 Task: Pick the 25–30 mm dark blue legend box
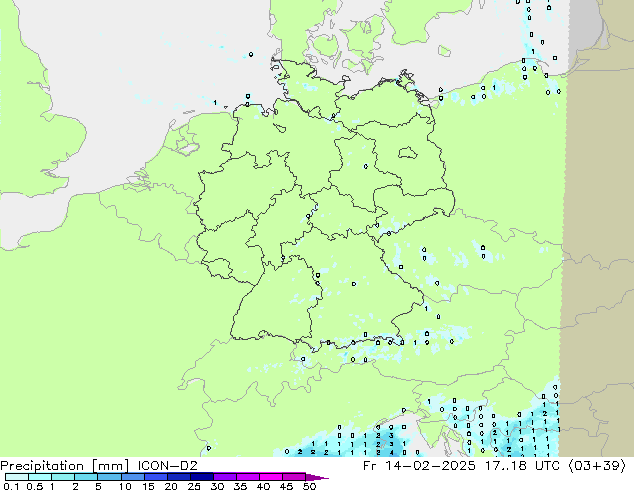click(x=201, y=477)
